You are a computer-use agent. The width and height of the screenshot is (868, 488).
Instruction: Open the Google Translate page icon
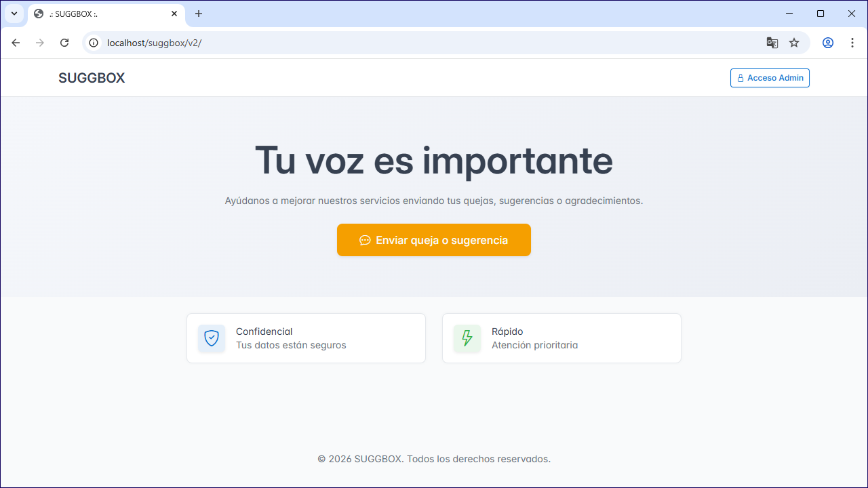click(x=772, y=43)
